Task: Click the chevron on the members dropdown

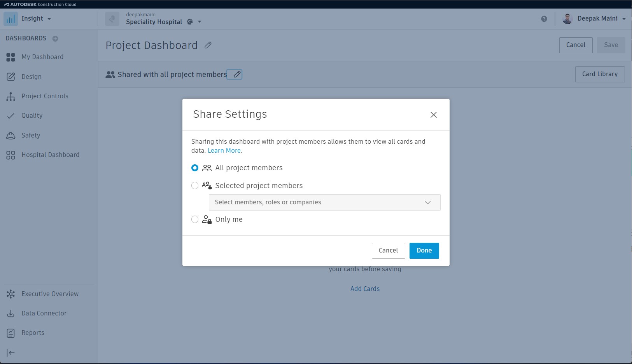Action: (428, 202)
